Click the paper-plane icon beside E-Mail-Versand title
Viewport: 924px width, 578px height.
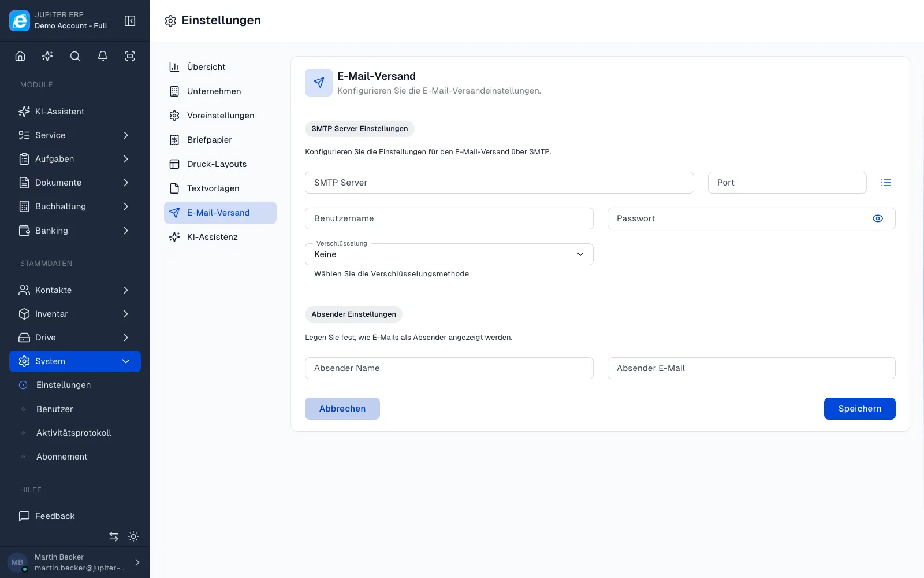pyautogui.click(x=319, y=83)
